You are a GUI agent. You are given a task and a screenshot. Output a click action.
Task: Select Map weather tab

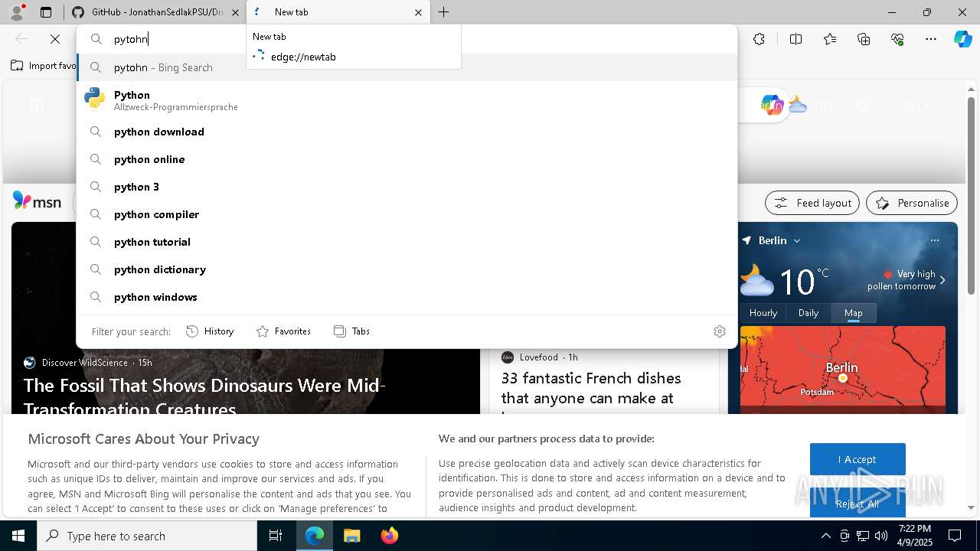(854, 313)
